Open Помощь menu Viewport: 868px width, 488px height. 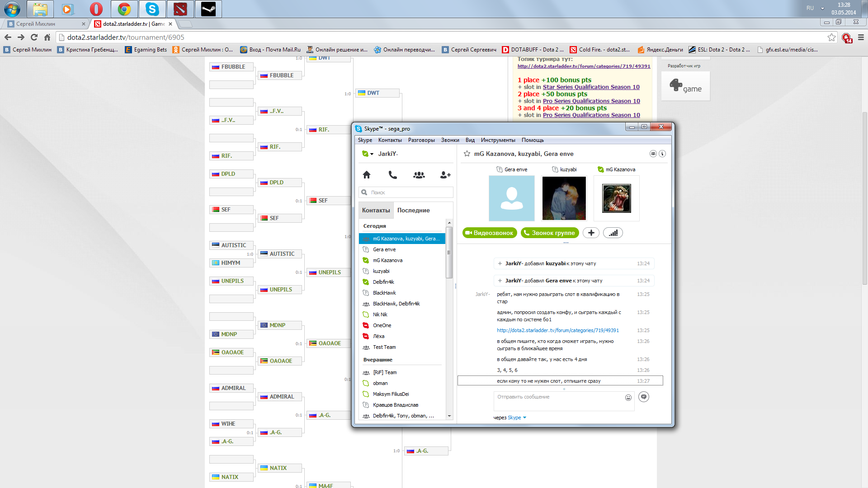(x=533, y=140)
